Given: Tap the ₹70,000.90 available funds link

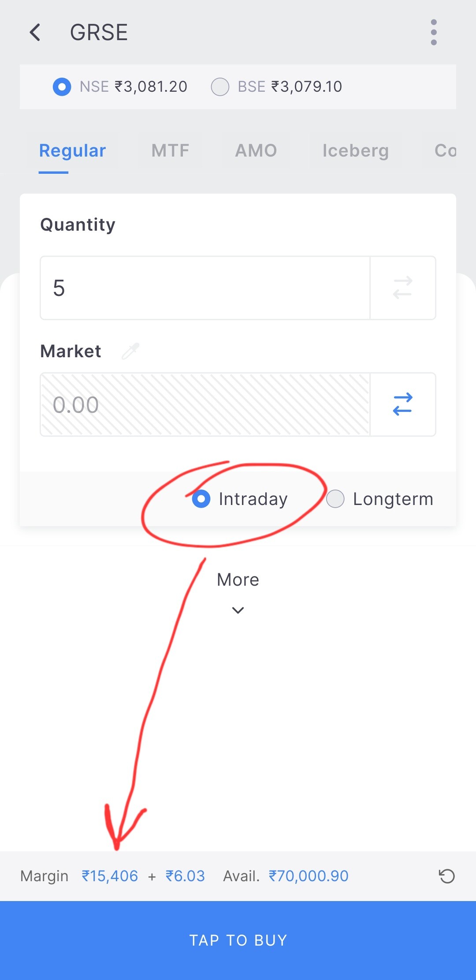Looking at the screenshot, I should point(309,876).
